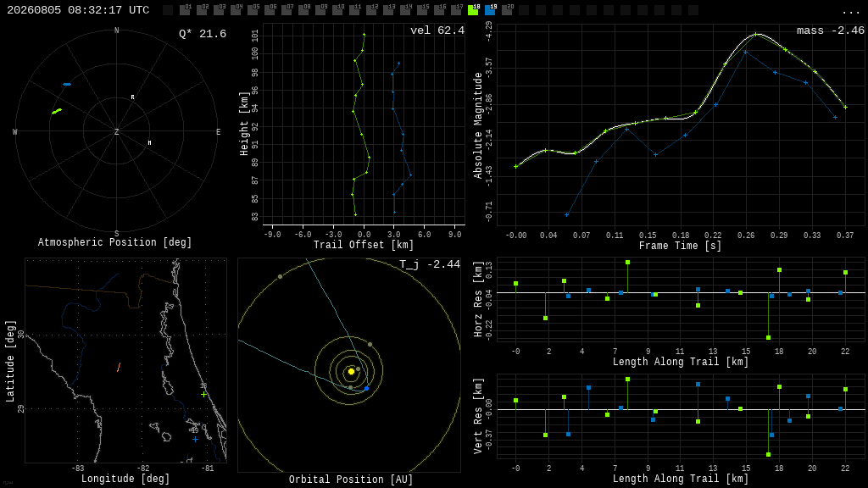The height and width of the screenshot is (488, 868).
Task: Click the Trail Offset [km] axis label
Action: click(x=363, y=245)
